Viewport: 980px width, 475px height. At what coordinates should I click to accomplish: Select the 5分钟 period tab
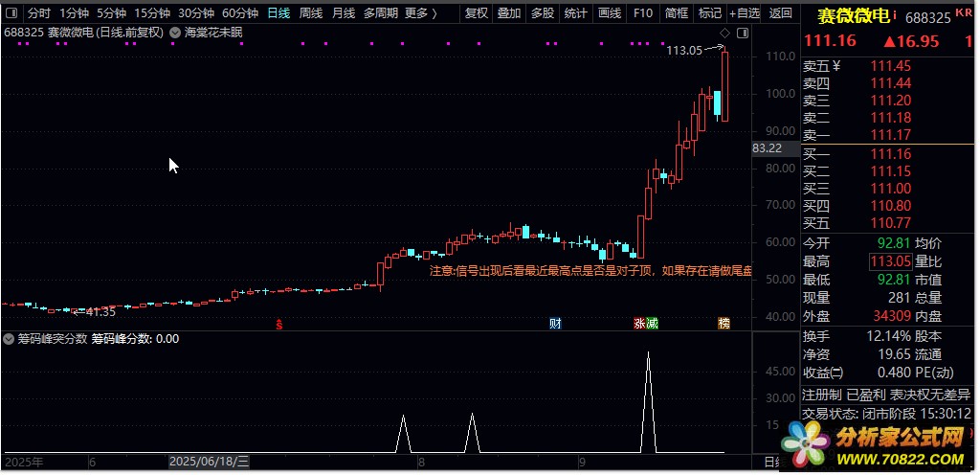111,12
